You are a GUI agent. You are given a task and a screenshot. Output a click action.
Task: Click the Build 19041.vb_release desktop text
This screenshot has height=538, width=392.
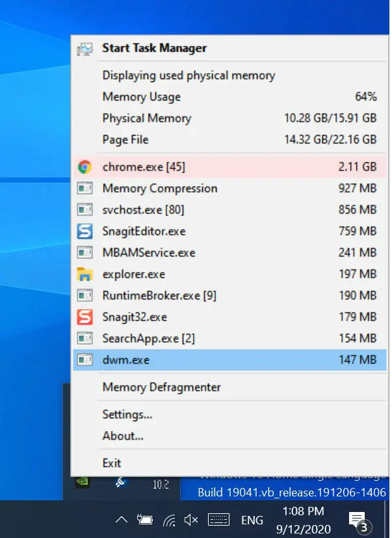[x=292, y=493]
